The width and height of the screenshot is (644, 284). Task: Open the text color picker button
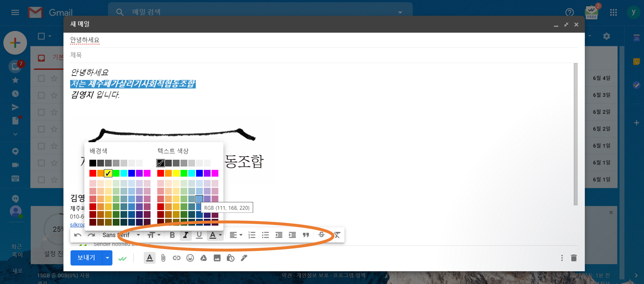(x=215, y=235)
